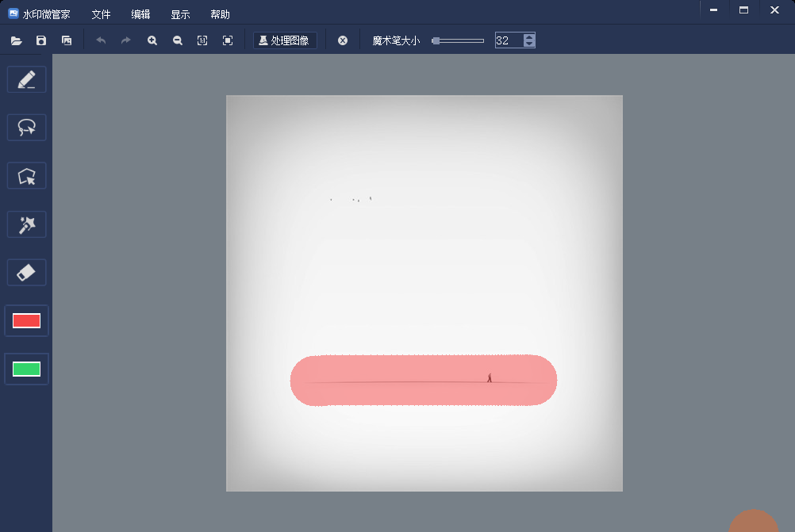The image size is (795, 532).
Task: Show image at actual 1:1 size
Action: coord(202,40)
